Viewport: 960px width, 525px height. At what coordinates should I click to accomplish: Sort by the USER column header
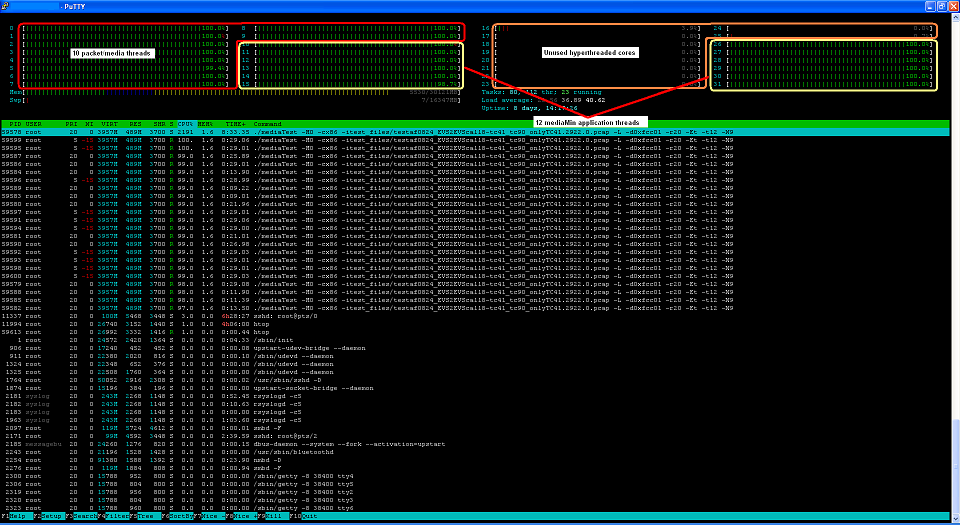[x=34, y=124]
